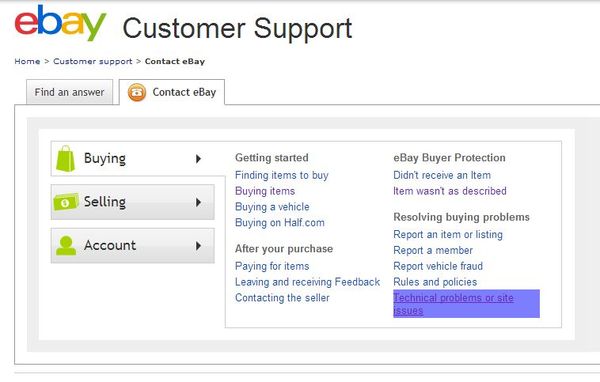Open the Selling menu label
This screenshot has width=600, height=382.
[105, 202]
